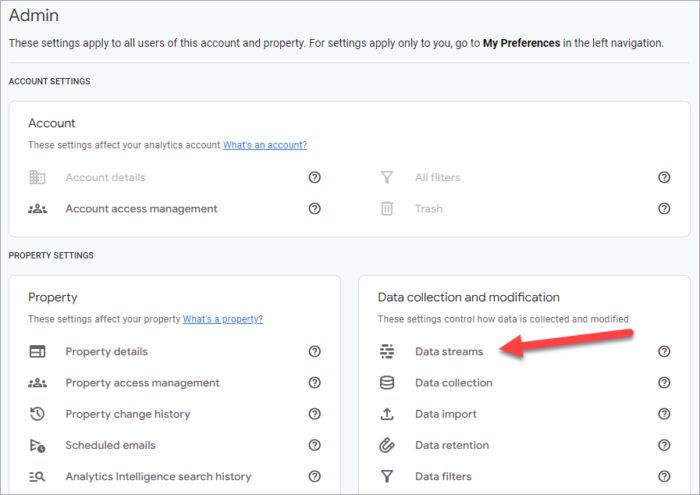Open the "What's a property?" link

point(223,319)
